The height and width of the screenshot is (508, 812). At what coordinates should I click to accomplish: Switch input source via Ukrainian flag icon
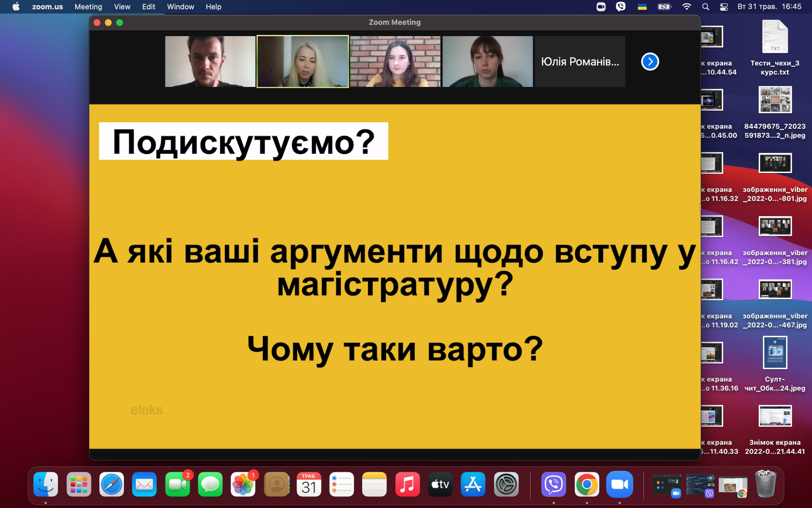click(642, 7)
